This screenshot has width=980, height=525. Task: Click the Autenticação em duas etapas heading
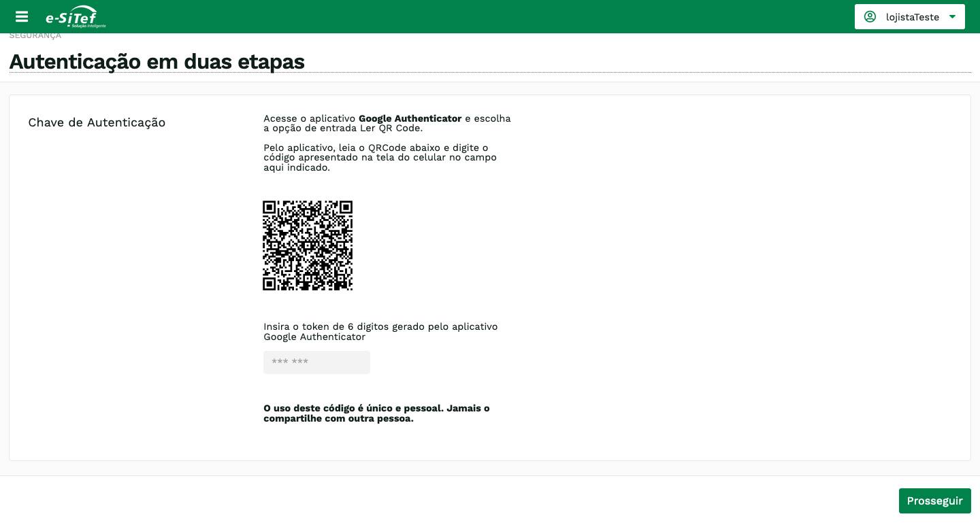(157, 61)
